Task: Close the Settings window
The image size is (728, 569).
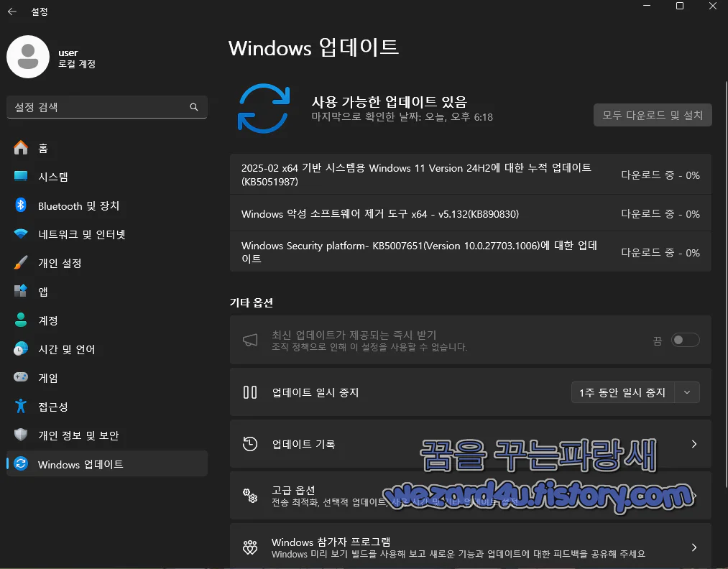Action: (x=713, y=6)
